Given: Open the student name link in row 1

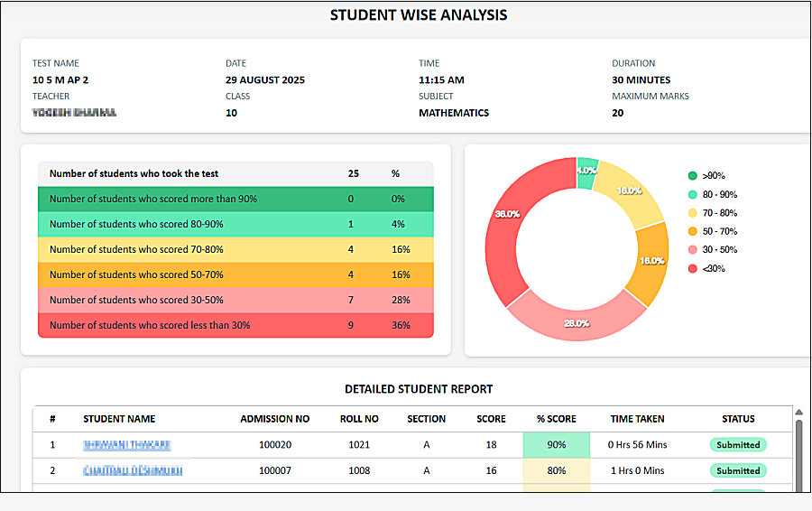Looking at the screenshot, I should coord(126,445).
